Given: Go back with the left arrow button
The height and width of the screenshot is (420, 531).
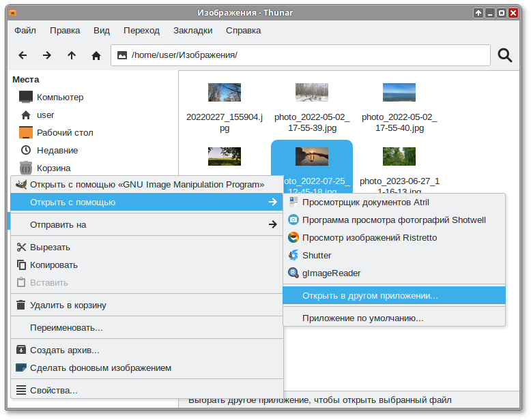Looking at the screenshot, I should pos(23,55).
